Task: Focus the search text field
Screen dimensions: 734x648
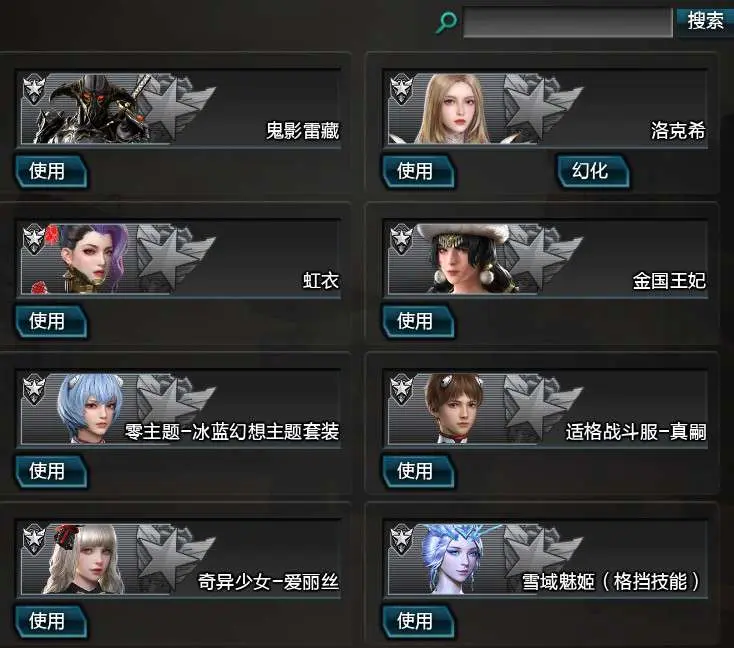Action: pos(568,22)
